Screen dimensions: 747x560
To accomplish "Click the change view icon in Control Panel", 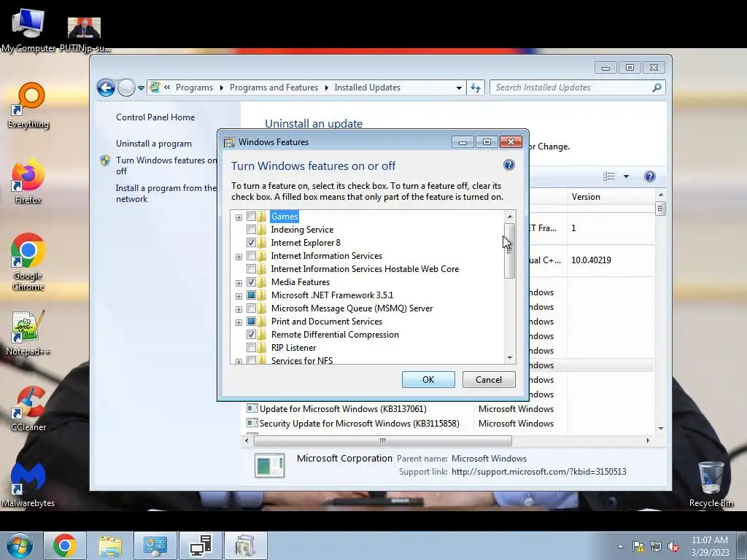I will 609,176.
